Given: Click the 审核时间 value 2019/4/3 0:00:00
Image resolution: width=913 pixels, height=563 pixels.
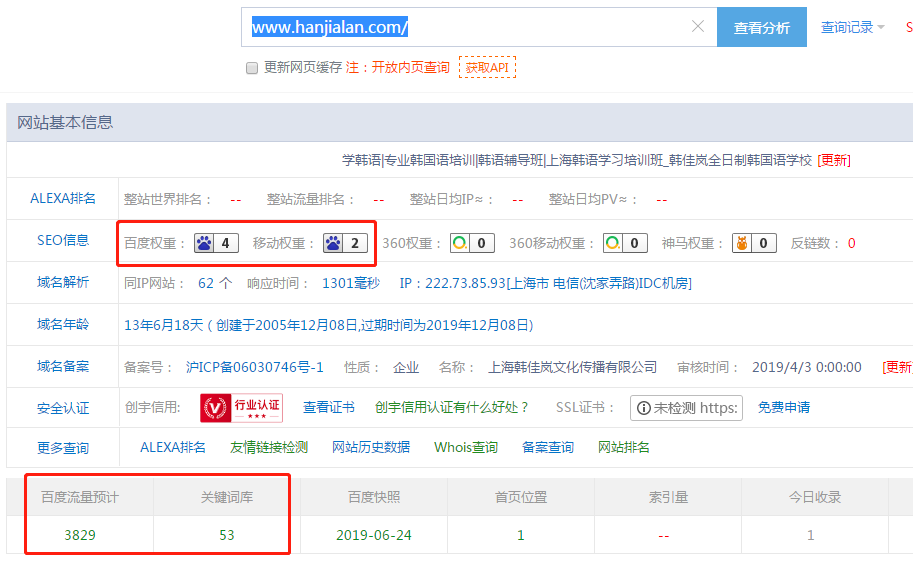Looking at the screenshot, I should 806,367.
